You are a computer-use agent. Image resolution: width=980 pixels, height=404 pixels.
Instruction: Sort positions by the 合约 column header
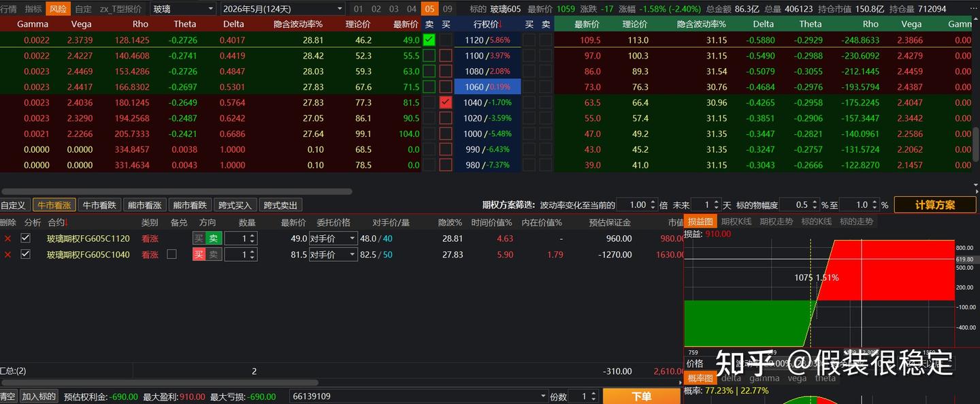tap(59, 222)
